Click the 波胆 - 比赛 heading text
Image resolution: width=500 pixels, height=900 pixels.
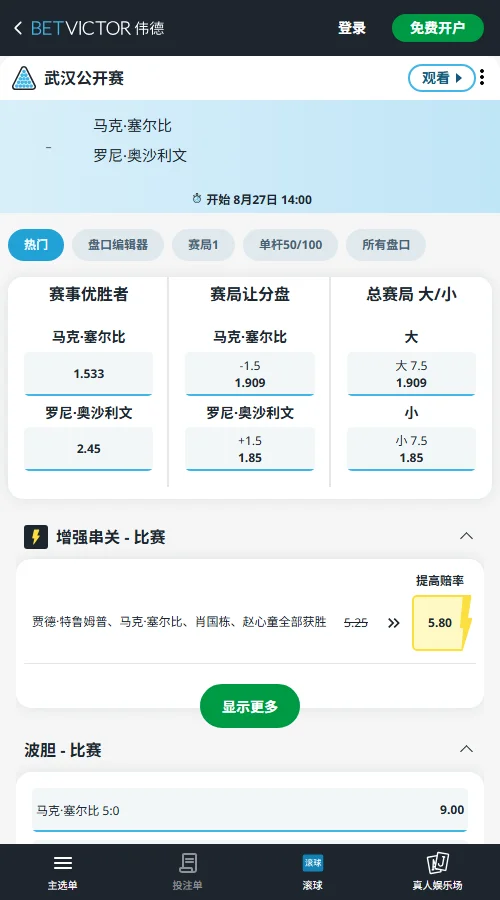point(63,750)
